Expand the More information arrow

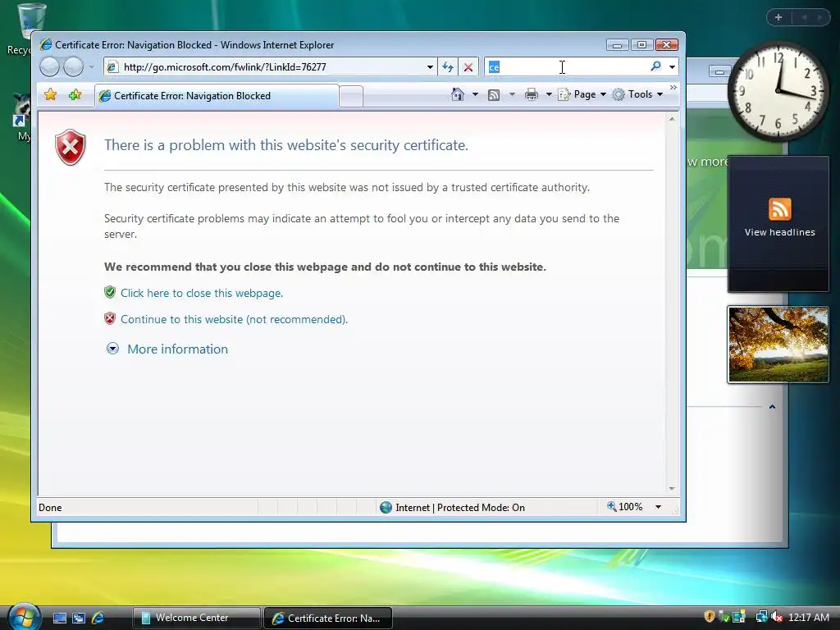click(x=112, y=349)
